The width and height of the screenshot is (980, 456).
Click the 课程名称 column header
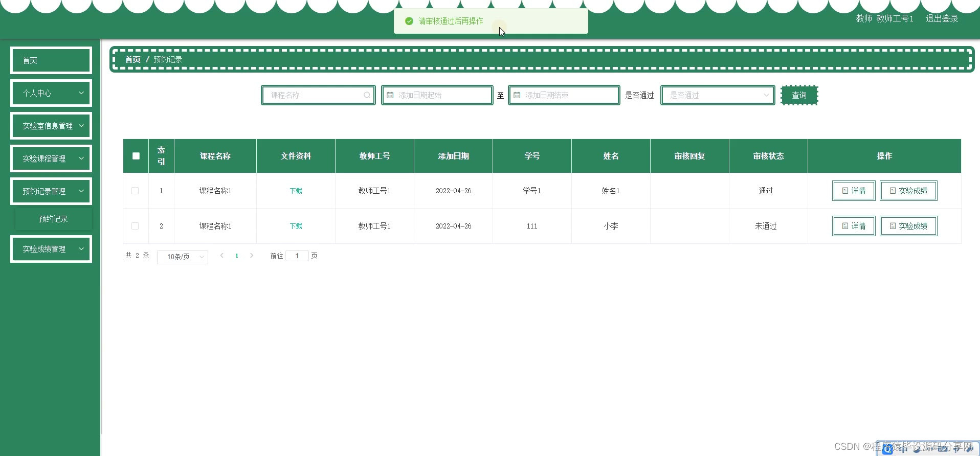click(x=215, y=156)
